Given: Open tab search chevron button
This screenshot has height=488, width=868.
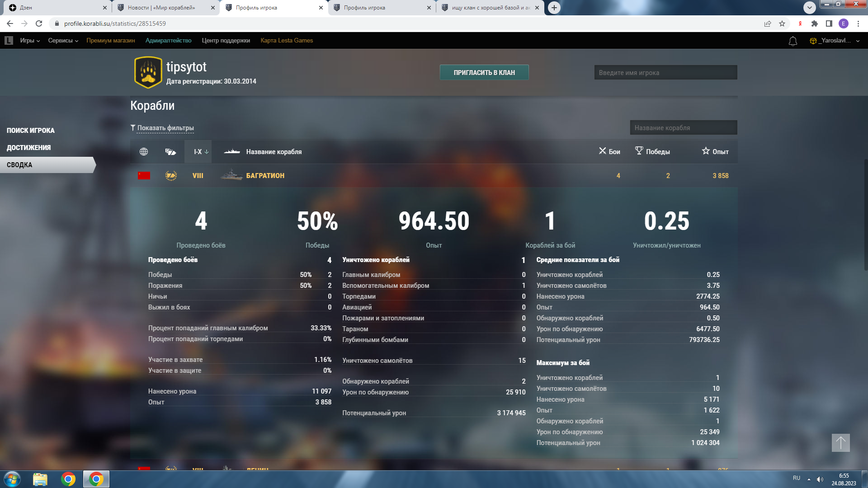Looking at the screenshot, I should pos(810,7).
